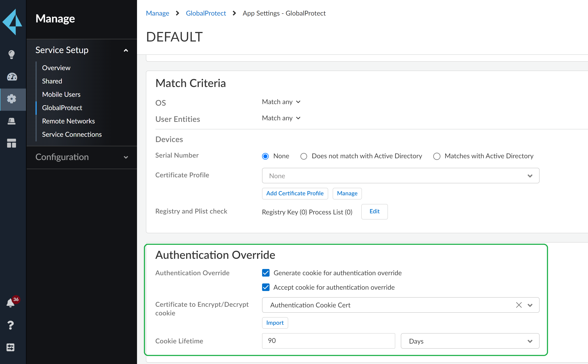
Task: Click the Cookie Lifetime value field
Action: click(x=328, y=341)
